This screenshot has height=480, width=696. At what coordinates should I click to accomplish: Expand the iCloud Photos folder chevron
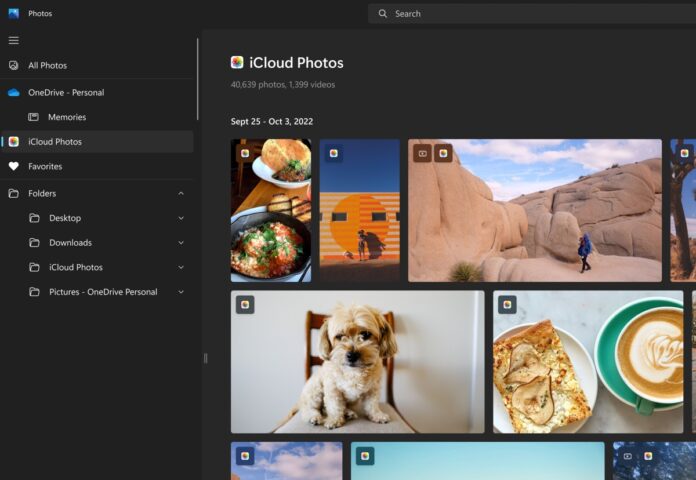tap(181, 267)
